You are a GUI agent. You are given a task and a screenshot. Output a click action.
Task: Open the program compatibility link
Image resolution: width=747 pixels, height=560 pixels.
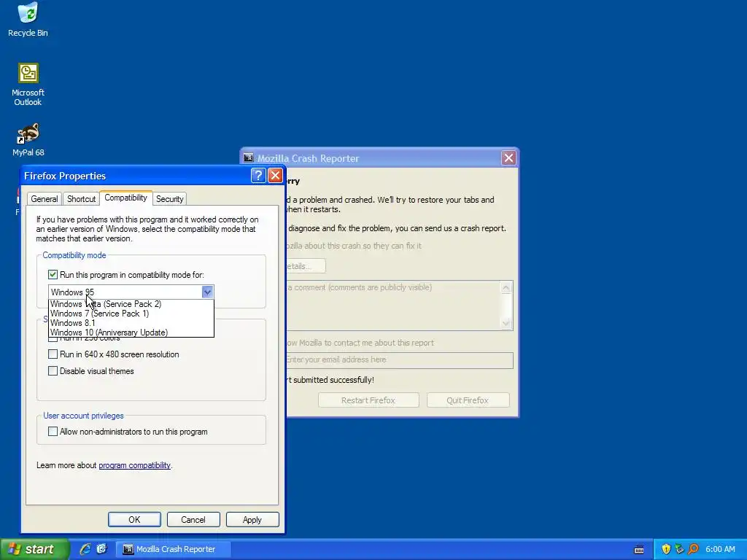(x=134, y=465)
